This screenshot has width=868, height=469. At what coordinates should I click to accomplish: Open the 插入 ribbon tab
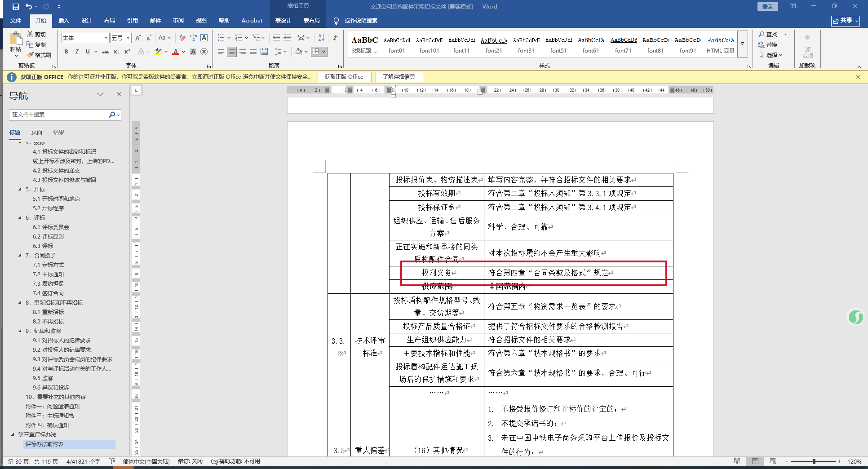pyautogui.click(x=63, y=21)
